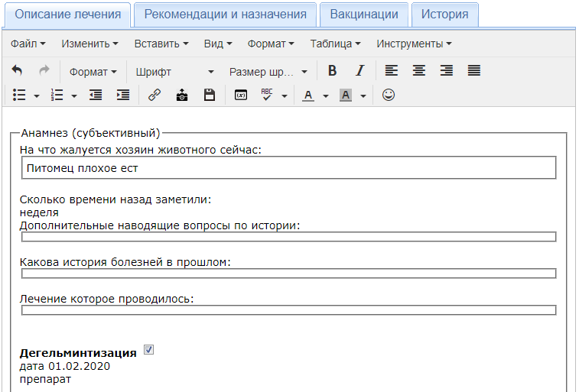Increase indent of the paragraph

122,96
